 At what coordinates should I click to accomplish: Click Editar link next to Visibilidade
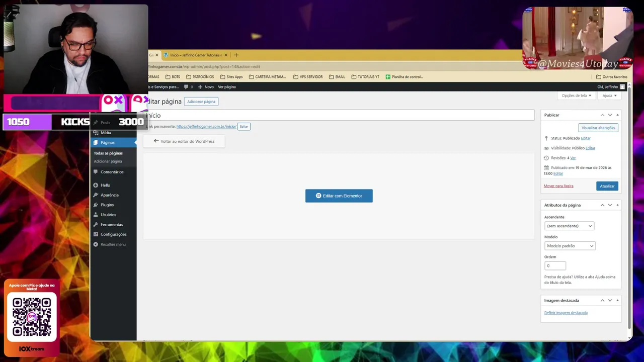point(590,148)
